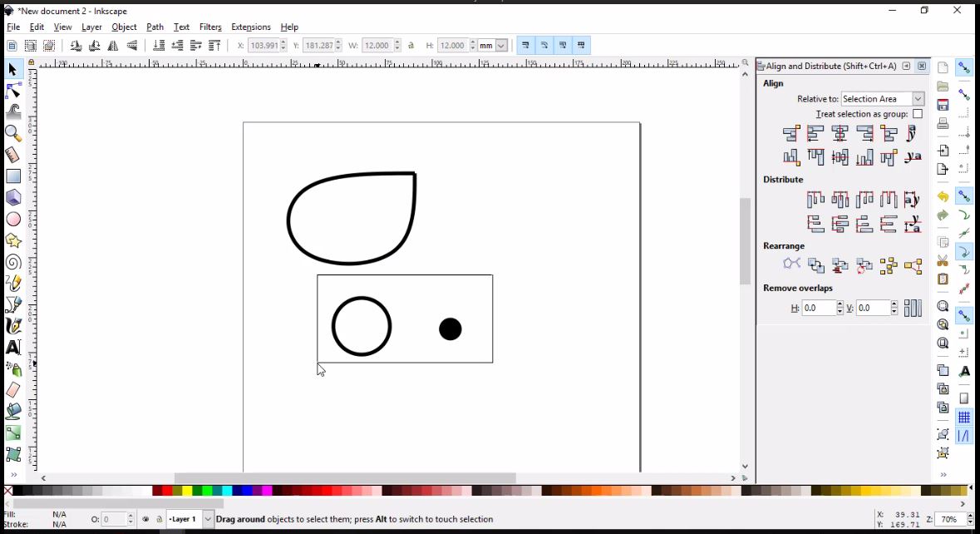
Task: Select the Star polygon tool
Action: tap(13, 240)
